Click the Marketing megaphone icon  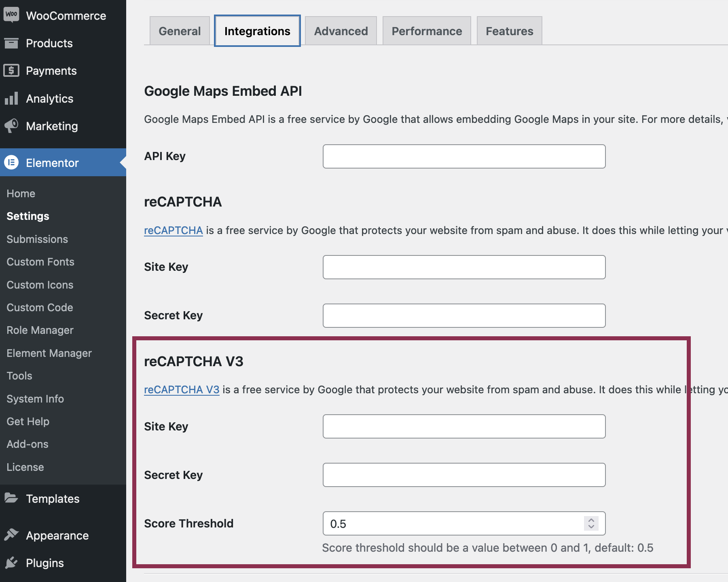pos(11,126)
